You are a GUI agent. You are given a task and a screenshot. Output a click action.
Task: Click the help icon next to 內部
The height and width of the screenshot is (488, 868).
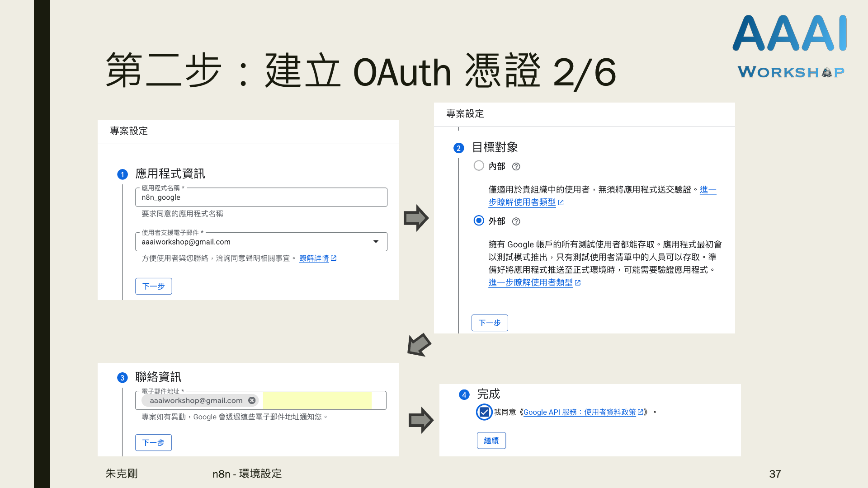click(x=516, y=167)
